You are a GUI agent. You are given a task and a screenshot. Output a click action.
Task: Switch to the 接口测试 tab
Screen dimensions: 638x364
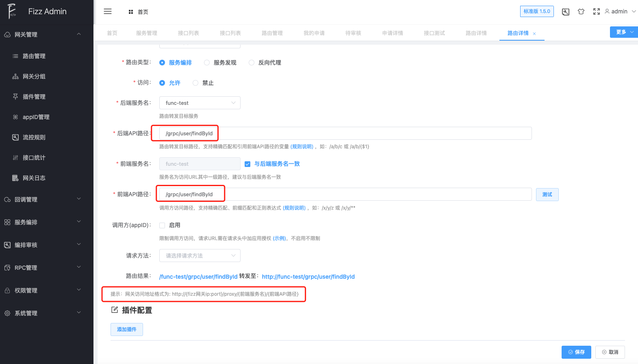(x=434, y=33)
